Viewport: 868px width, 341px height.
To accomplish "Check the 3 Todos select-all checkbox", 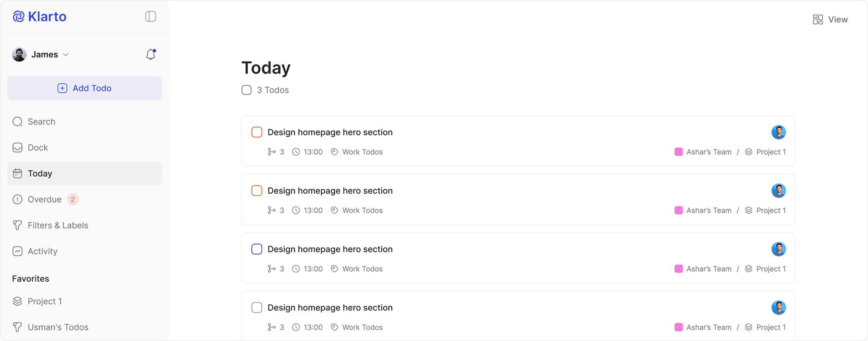I will pos(246,90).
